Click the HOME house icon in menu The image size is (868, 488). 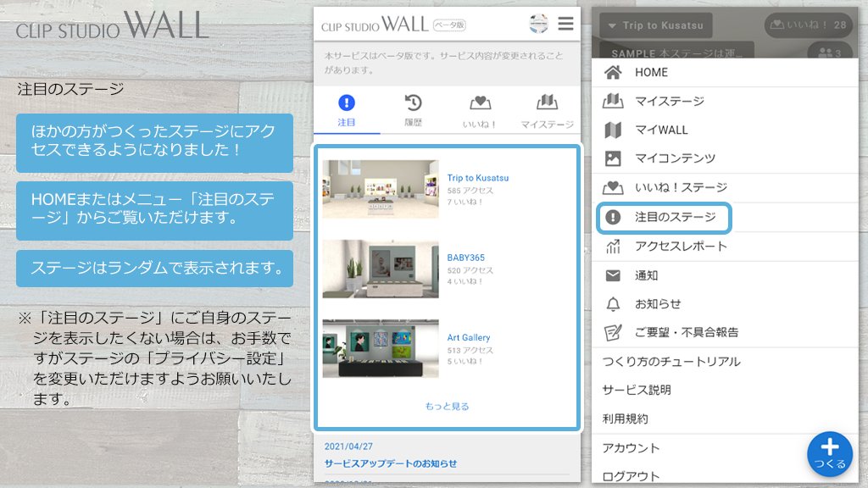coord(613,72)
